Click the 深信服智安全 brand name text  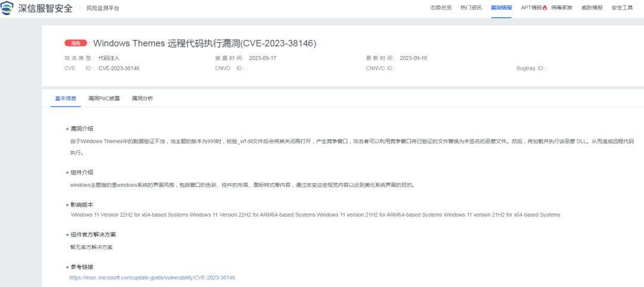click(45, 8)
